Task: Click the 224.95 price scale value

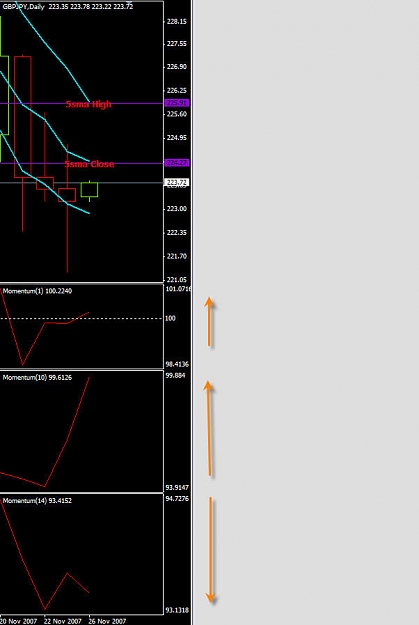Action: 177,138
